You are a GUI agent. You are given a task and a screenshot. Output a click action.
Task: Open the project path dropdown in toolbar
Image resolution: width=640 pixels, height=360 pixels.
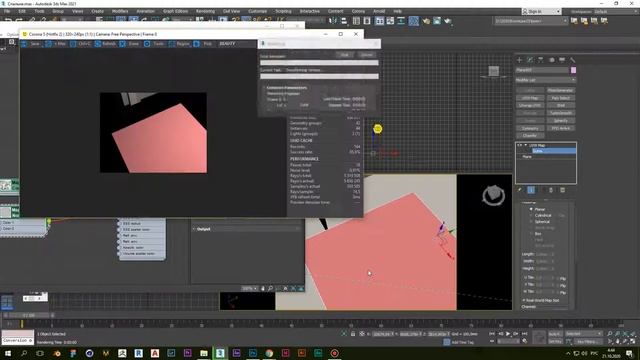(x=531, y=21)
